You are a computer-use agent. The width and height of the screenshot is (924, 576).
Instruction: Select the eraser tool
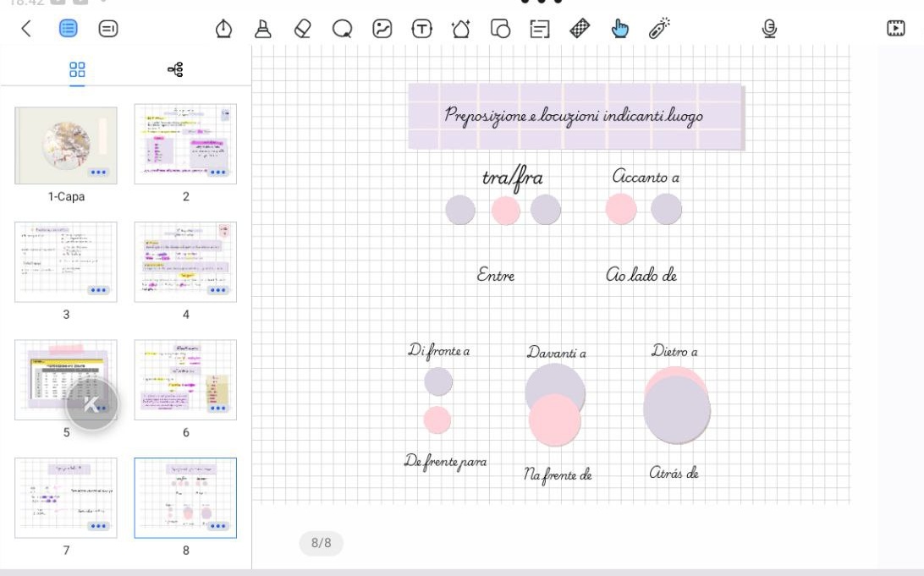tap(302, 28)
